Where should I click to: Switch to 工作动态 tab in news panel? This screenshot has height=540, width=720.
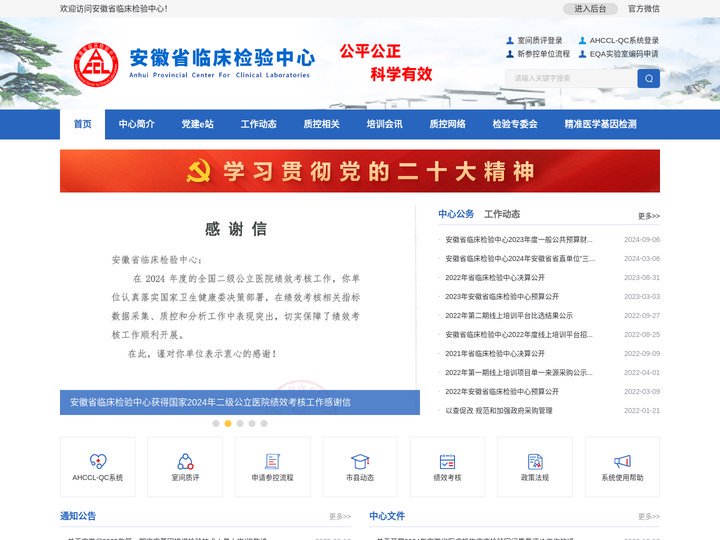coord(502,214)
